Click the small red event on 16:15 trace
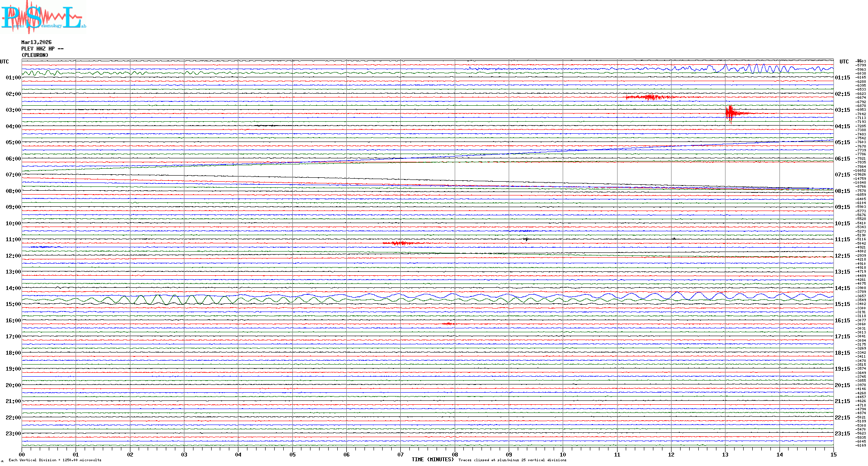Screen dimensions: 868x466 click(449, 324)
